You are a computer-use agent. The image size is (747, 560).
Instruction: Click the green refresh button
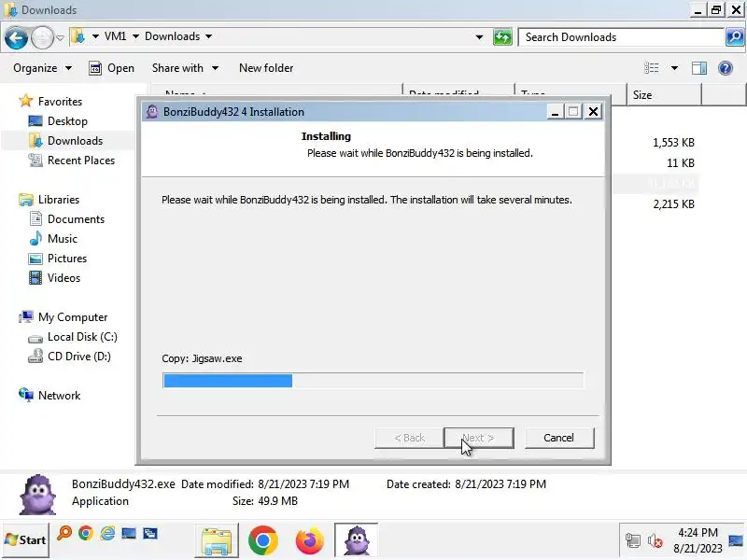[x=502, y=37]
